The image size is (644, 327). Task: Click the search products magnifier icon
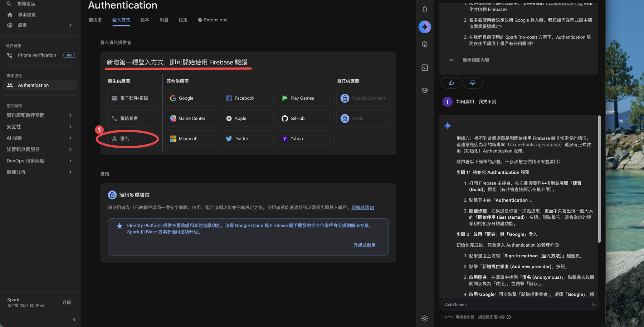click(x=9, y=4)
